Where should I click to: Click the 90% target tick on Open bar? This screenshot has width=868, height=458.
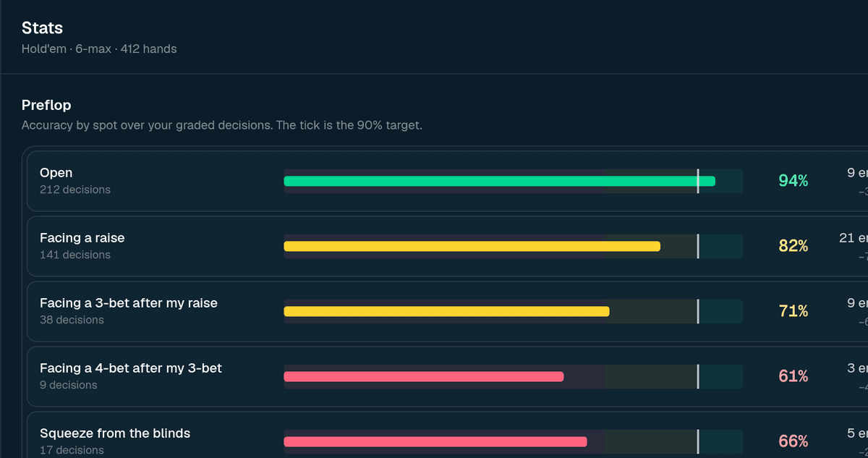698,181
